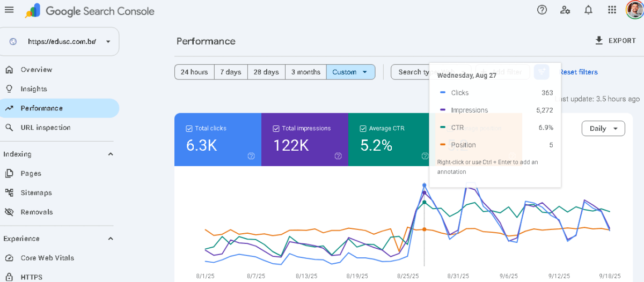Viewport: 644px width, 282px height.
Task: Open the help question mark icon
Action: pyautogui.click(x=542, y=10)
